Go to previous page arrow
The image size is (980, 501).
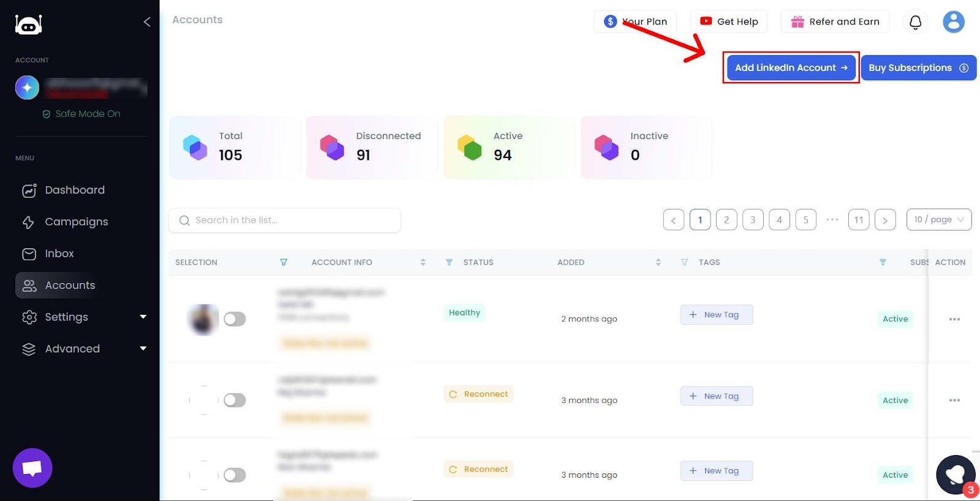(x=674, y=220)
